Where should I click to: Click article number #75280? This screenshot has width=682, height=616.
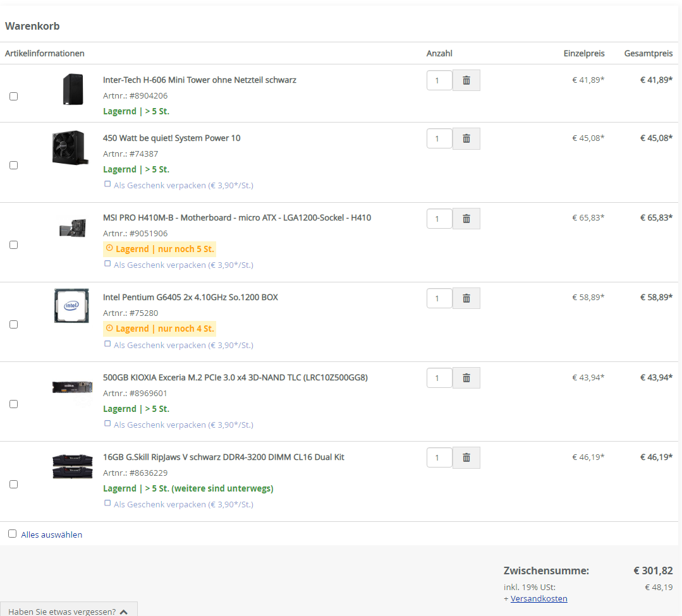143,313
